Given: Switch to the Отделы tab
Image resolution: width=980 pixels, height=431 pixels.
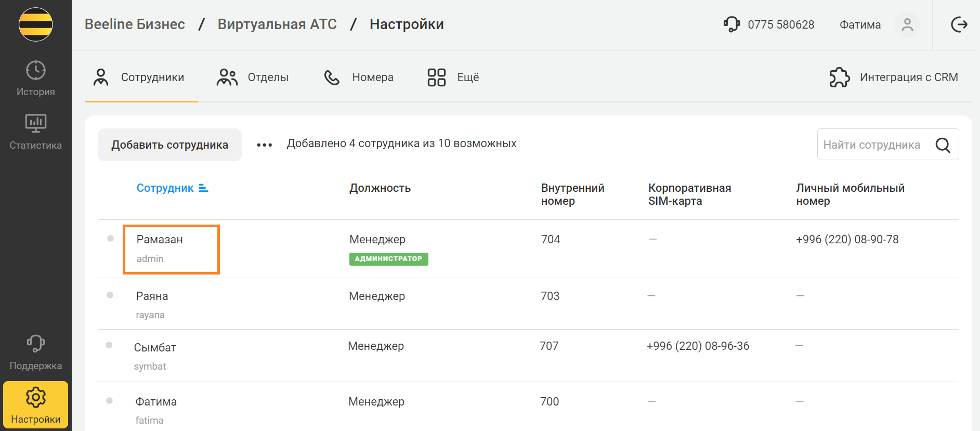Looking at the screenshot, I should point(253,77).
